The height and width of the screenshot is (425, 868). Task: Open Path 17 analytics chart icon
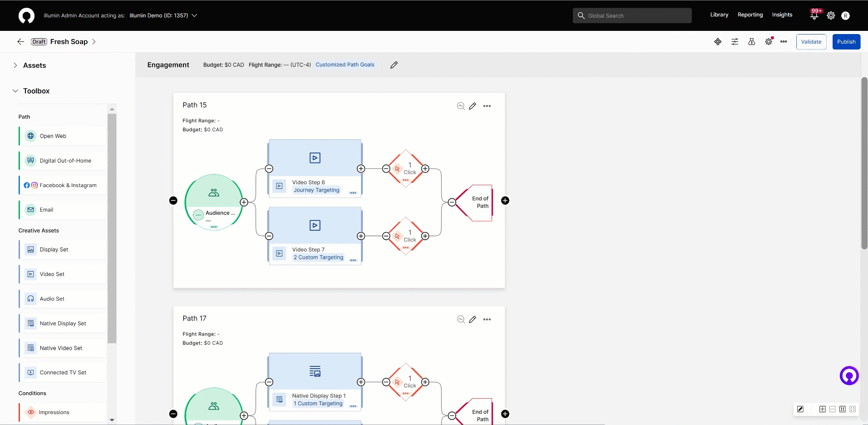[x=461, y=319]
